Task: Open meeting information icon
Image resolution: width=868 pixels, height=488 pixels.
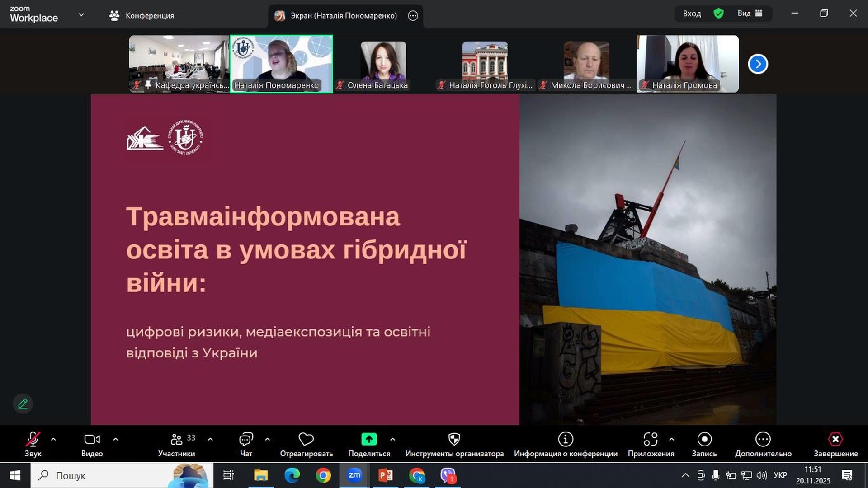Action: [565, 439]
